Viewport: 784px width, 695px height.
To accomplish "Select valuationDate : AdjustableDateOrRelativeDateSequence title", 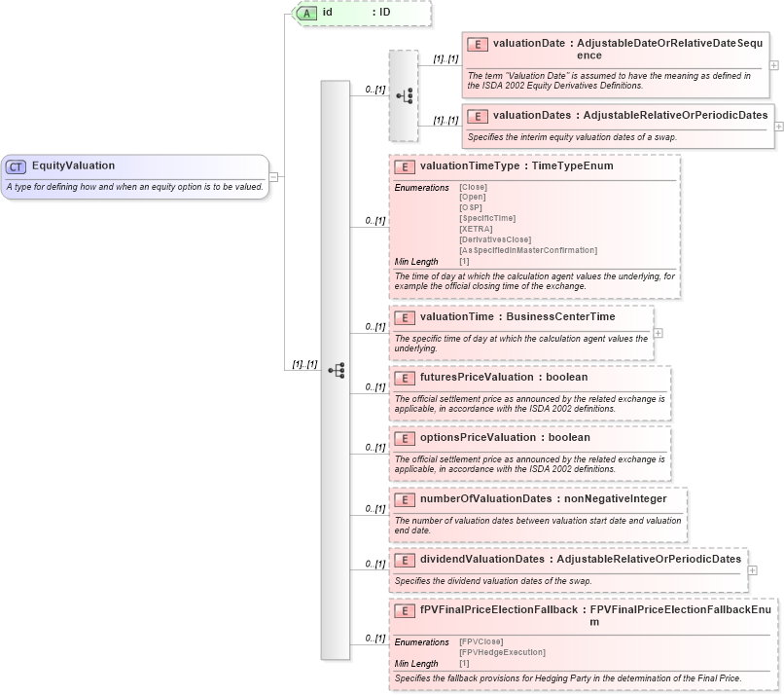I will (x=627, y=49).
